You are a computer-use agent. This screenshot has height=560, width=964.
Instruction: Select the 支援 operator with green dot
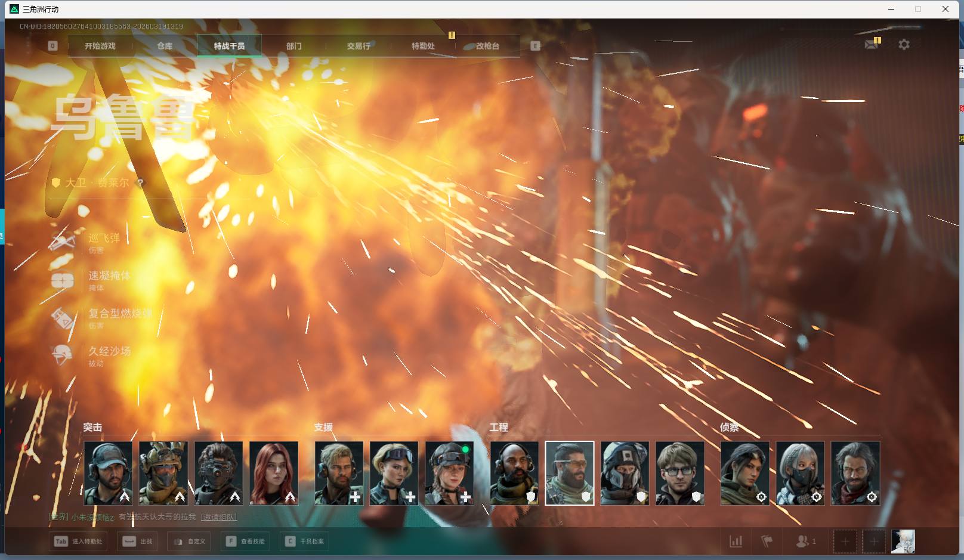[x=449, y=474]
